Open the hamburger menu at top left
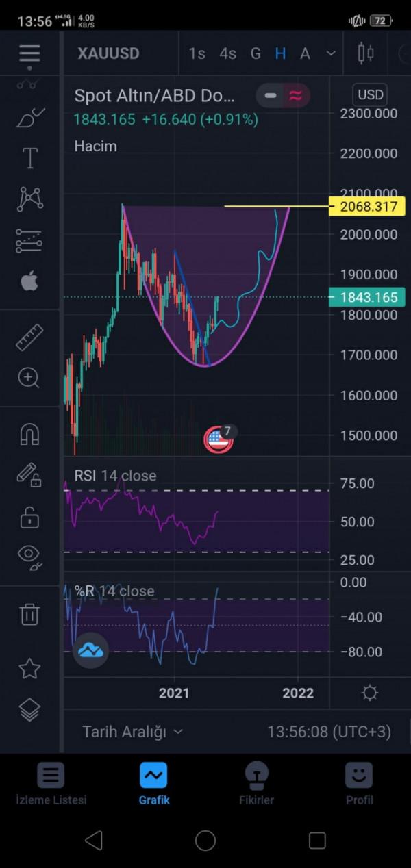This screenshot has width=411, height=868. (x=29, y=53)
